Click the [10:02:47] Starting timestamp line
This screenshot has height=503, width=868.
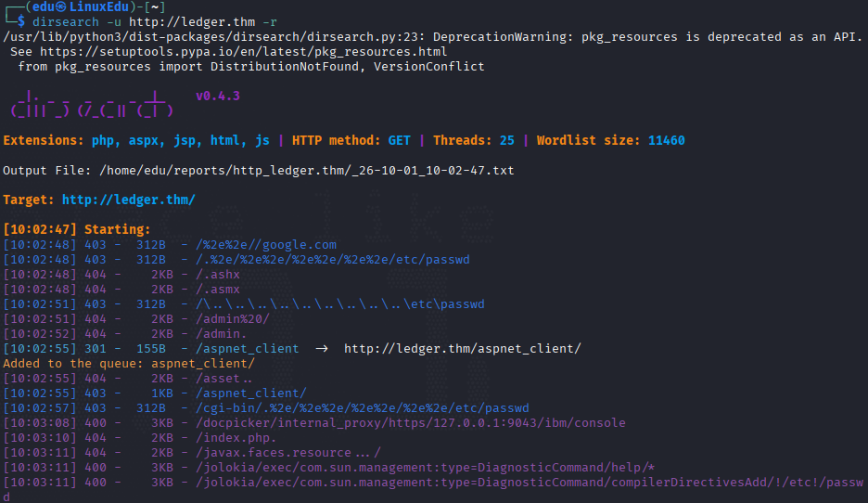pyautogui.click(x=76, y=229)
